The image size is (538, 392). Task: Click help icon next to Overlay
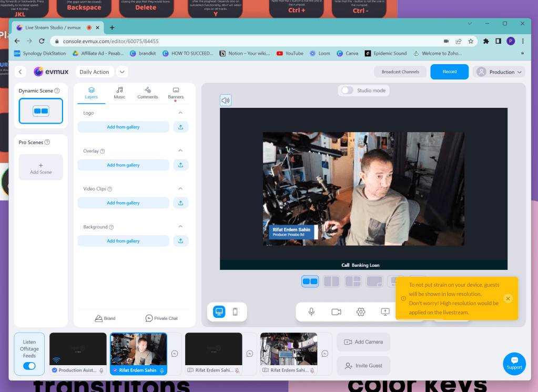(102, 151)
